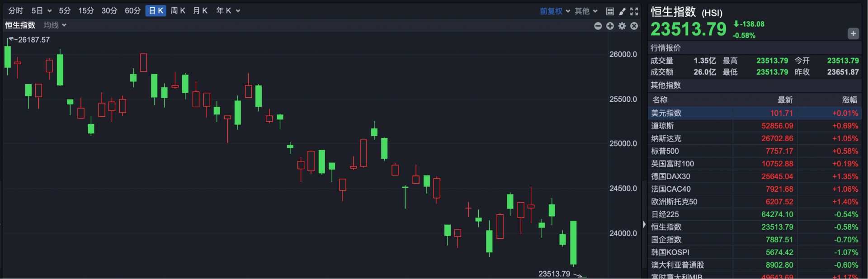The height and width of the screenshot is (279, 868).
Task: Select the 法国CAC40 row
Action: (x=755, y=189)
